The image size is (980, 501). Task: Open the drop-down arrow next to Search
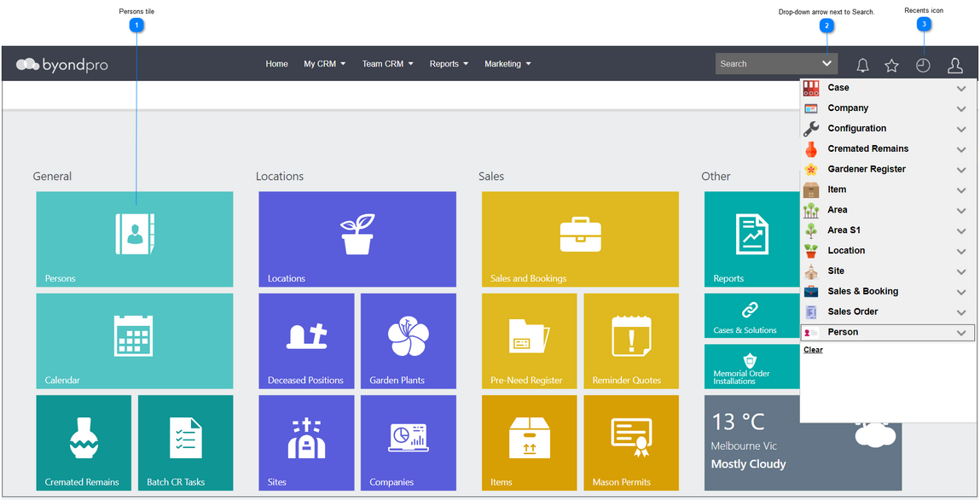[x=826, y=63]
